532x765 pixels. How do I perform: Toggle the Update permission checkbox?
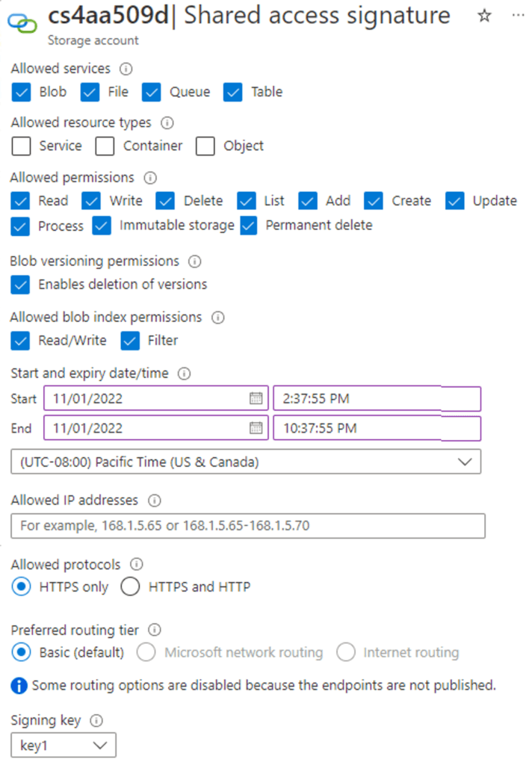pos(454,201)
